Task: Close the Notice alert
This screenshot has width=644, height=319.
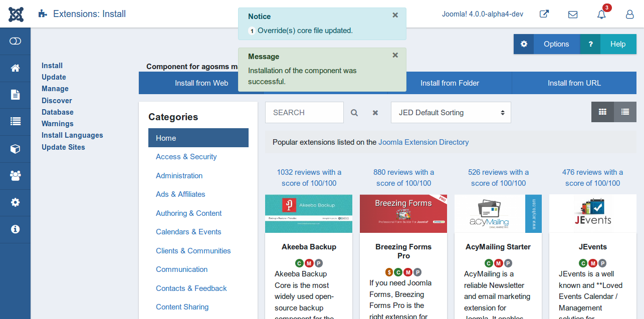Action: 395,15
